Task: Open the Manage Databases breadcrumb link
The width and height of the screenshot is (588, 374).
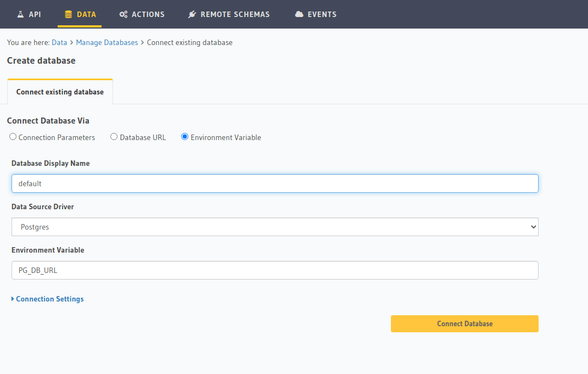Action: (x=107, y=42)
